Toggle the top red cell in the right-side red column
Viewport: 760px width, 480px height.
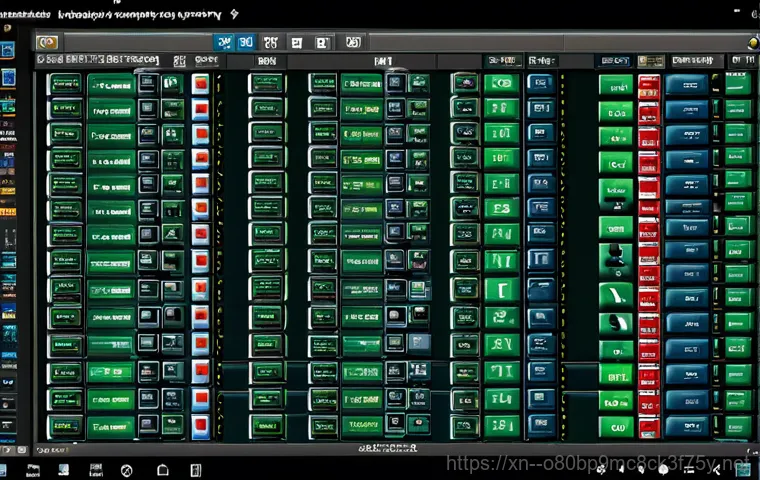648,84
